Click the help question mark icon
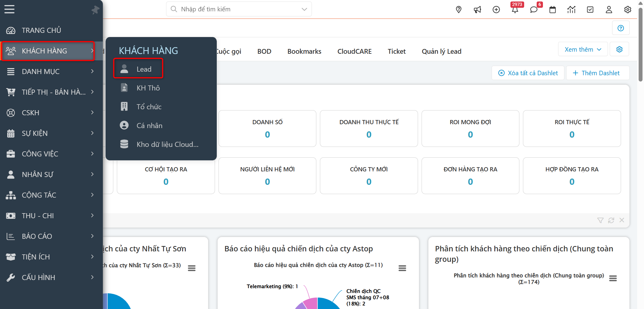 (x=620, y=28)
